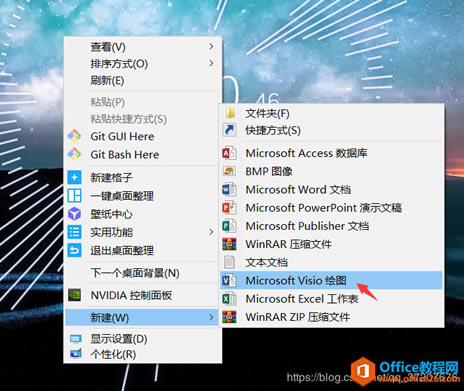This screenshot has height=391, width=464.
Task: Open the 查看(V) menu entry
Action: 143,47
